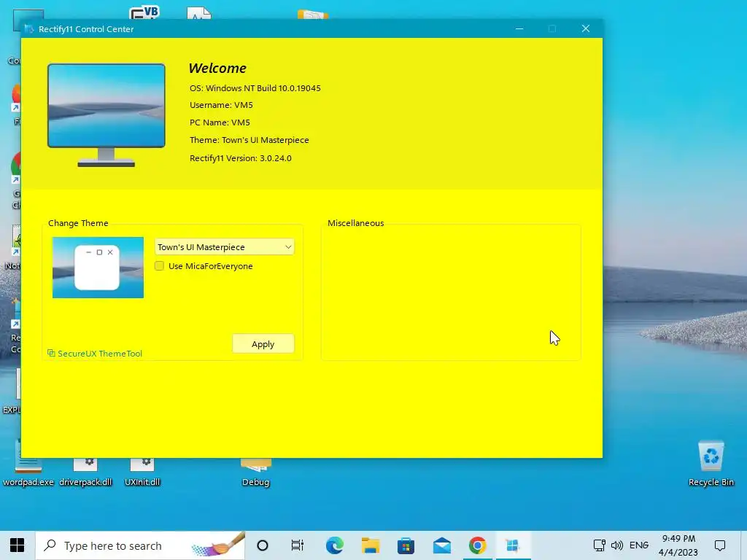
Task: Click the Rectify11 Version: 3.0.24.0 text
Action: pos(241,158)
